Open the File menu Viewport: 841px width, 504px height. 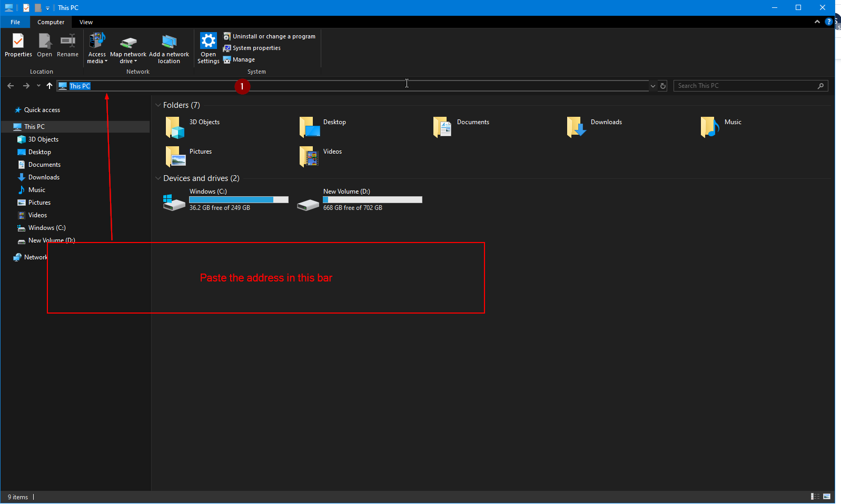[15, 22]
